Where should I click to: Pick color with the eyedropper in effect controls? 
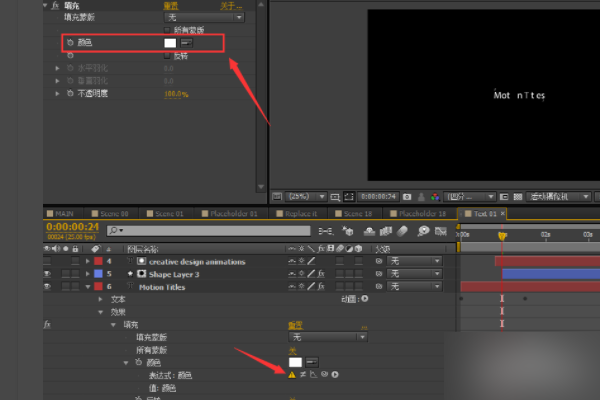[x=187, y=44]
